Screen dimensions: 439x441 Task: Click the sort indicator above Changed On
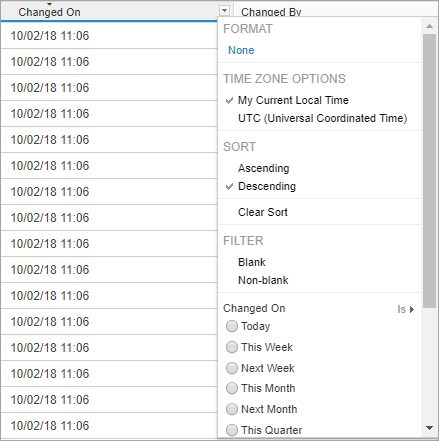click(49, 4)
